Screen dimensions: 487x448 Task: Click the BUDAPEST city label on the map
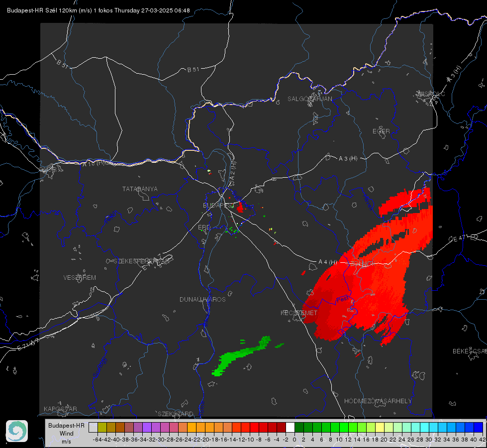tap(218, 205)
